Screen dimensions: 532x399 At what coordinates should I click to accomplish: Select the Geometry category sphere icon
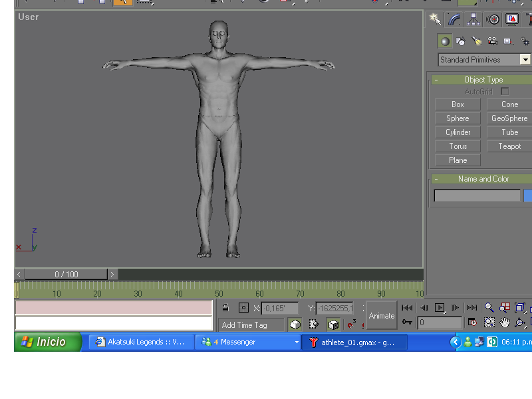[x=445, y=41]
